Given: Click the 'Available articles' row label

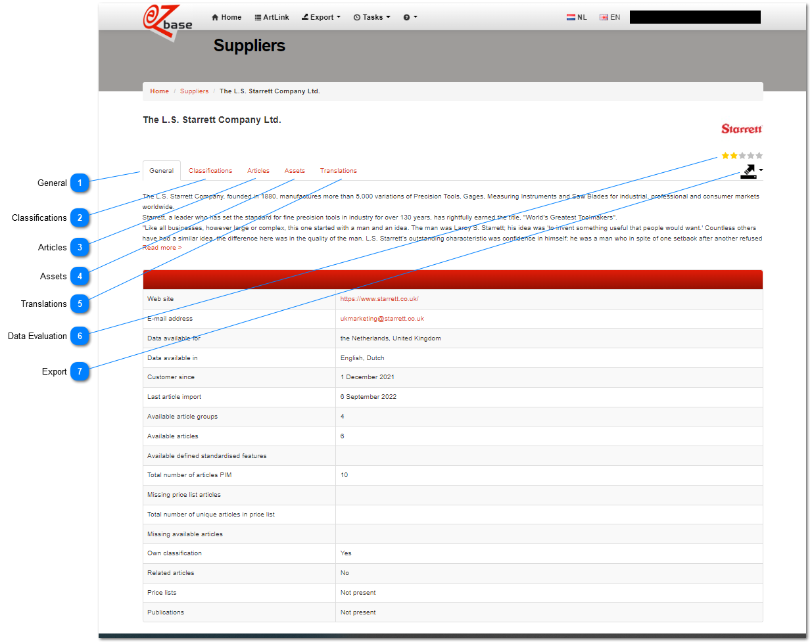Looking at the screenshot, I should (x=172, y=436).
